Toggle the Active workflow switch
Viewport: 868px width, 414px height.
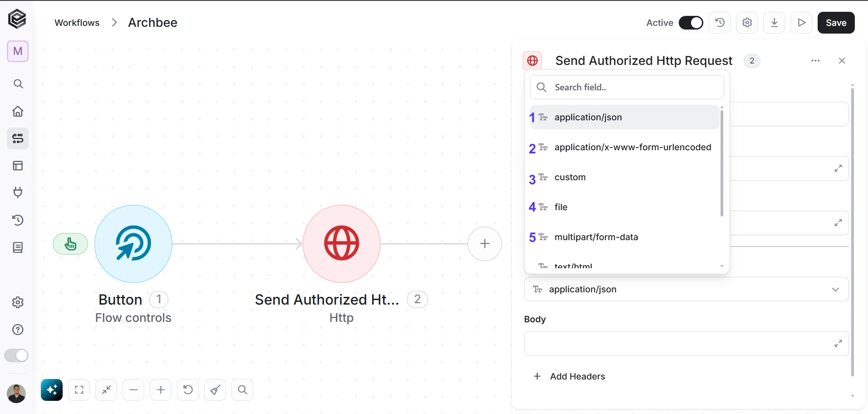click(691, 23)
